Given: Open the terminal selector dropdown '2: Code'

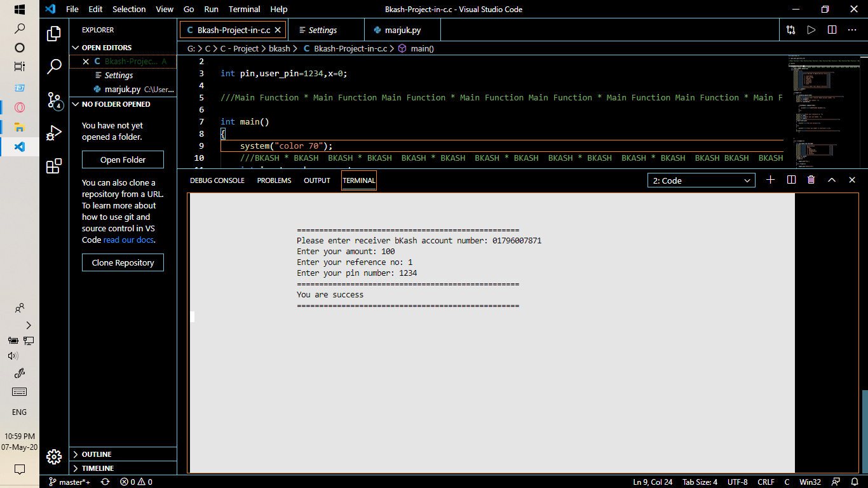Looking at the screenshot, I should point(702,180).
